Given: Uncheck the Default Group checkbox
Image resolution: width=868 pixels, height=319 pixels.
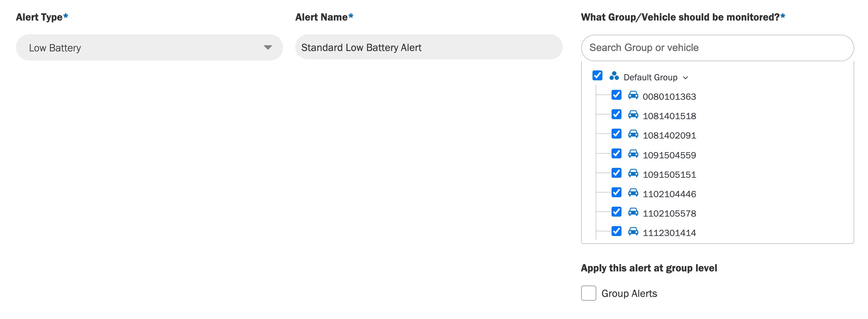Looking at the screenshot, I should (x=597, y=75).
